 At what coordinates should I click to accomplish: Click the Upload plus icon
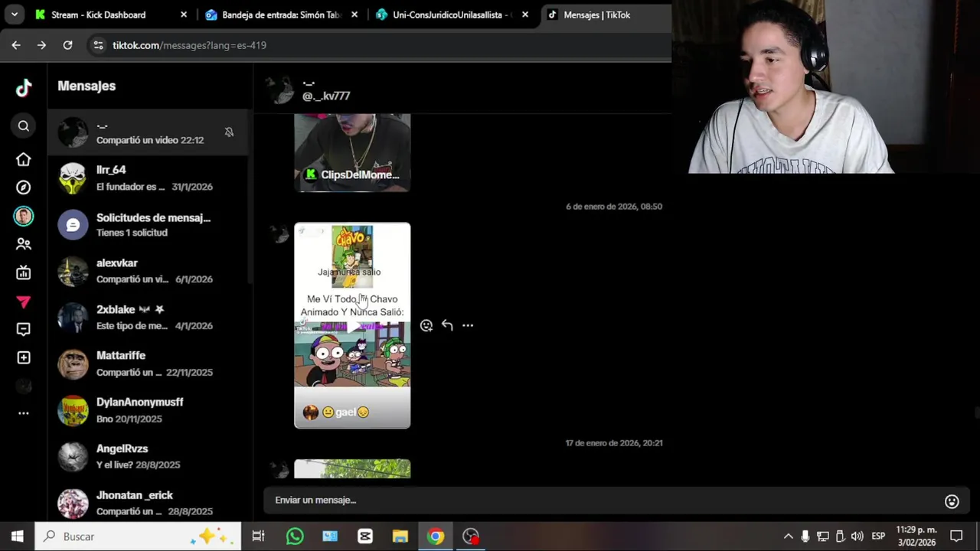pyautogui.click(x=24, y=357)
